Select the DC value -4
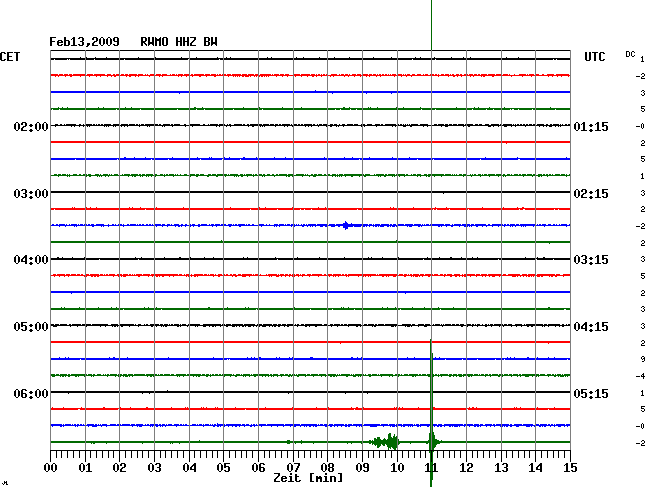This screenshot has height=494, width=650. coord(641,376)
